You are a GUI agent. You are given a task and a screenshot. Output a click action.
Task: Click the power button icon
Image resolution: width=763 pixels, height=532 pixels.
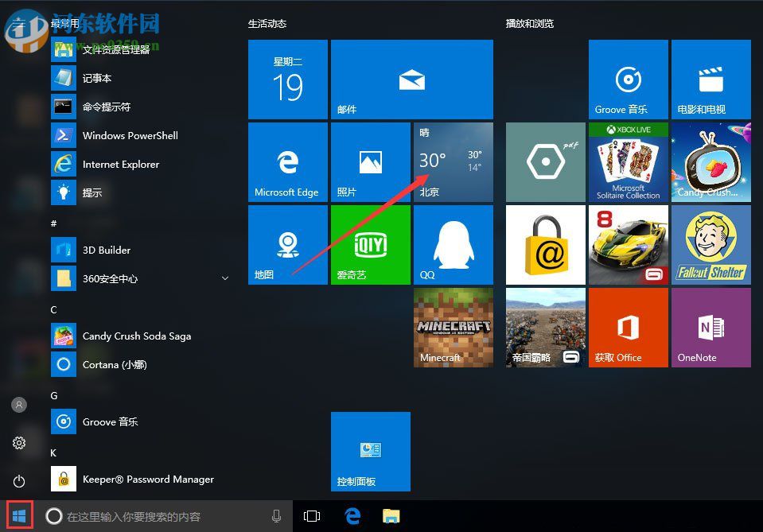click(x=19, y=481)
